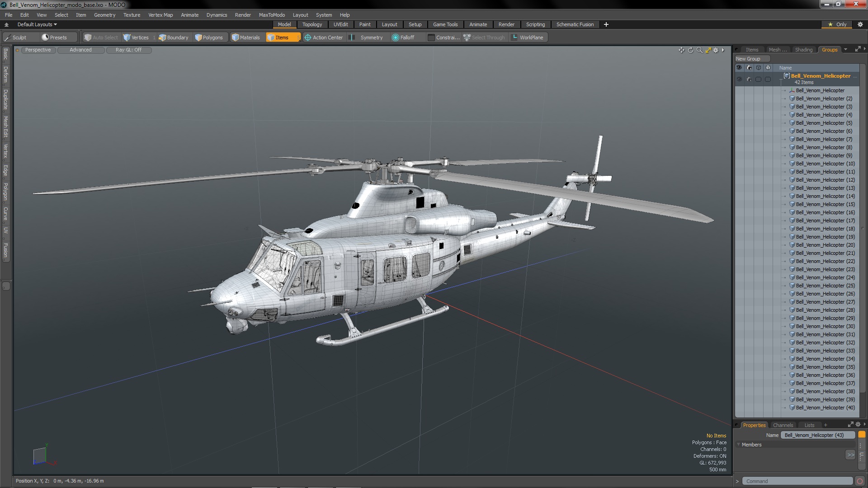This screenshot has height=488, width=868.
Task: Select Bell_Venom_Helicopter (32) in the list
Action: coord(825,343)
